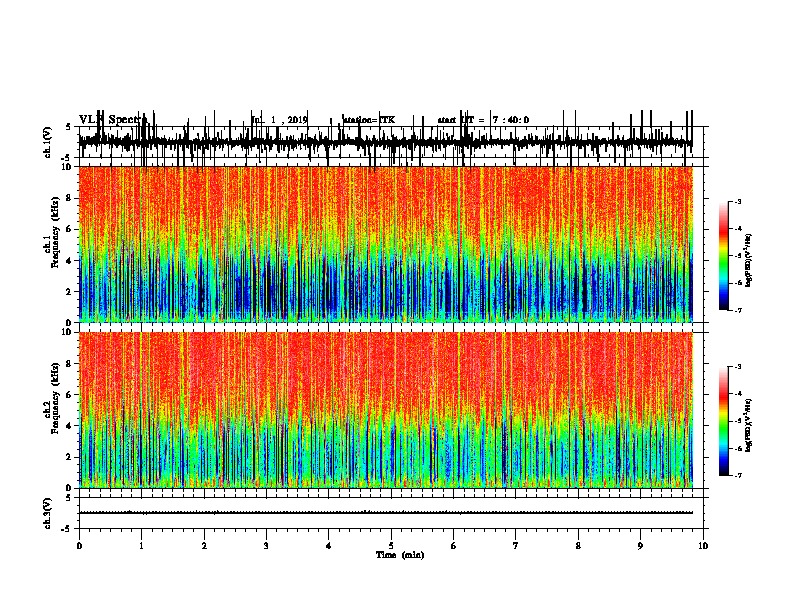Viewport: 792px width, 612px height.
Task: Click time axis tick label 5
Action: tap(391, 546)
